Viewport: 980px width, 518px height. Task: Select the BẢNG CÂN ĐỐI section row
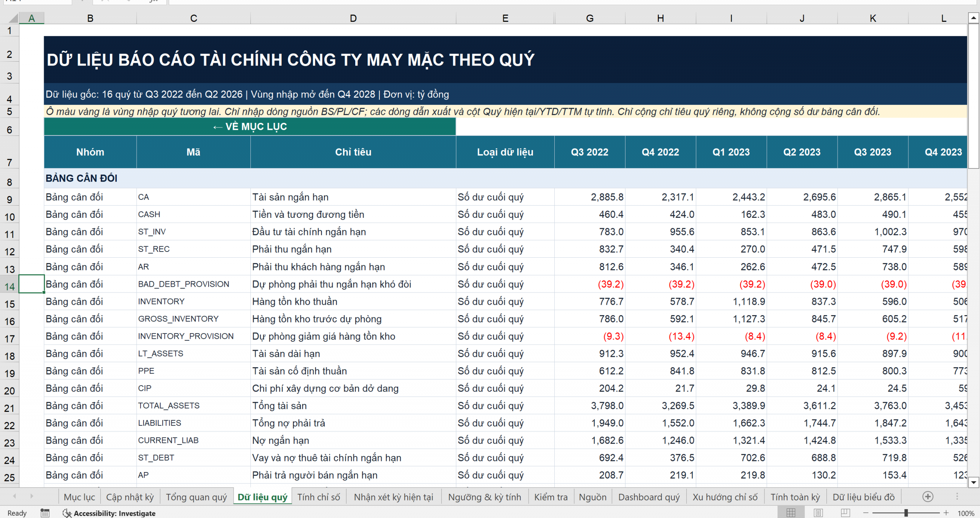pyautogui.click(x=505, y=178)
